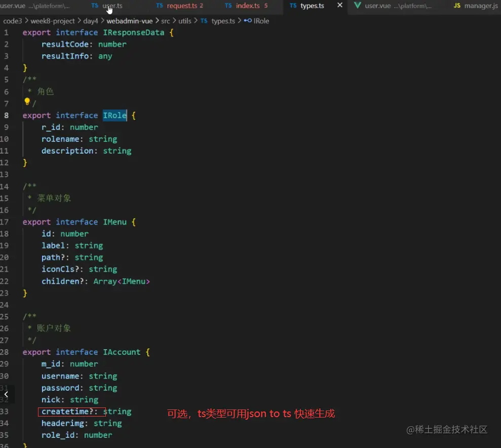Click the children? property

pos(63,281)
